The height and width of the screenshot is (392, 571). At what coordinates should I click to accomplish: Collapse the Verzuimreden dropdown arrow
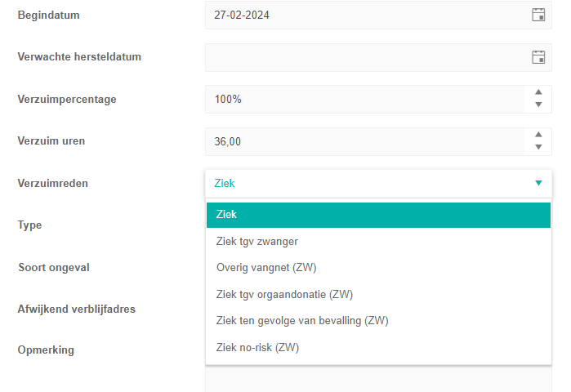tap(538, 183)
